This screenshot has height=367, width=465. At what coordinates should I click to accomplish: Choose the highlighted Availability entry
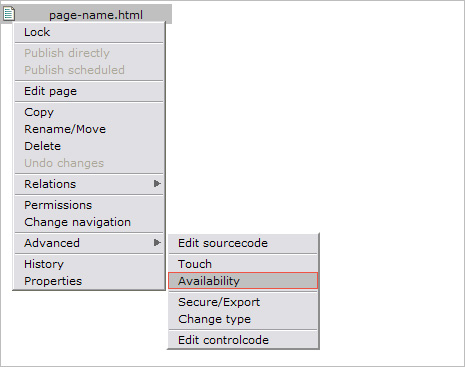tap(243, 281)
